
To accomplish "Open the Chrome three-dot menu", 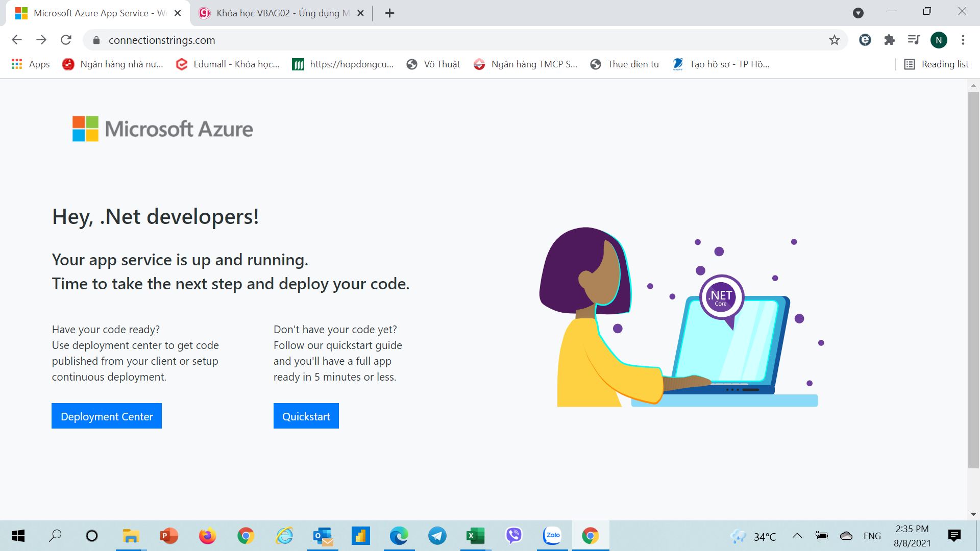I will [x=963, y=40].
